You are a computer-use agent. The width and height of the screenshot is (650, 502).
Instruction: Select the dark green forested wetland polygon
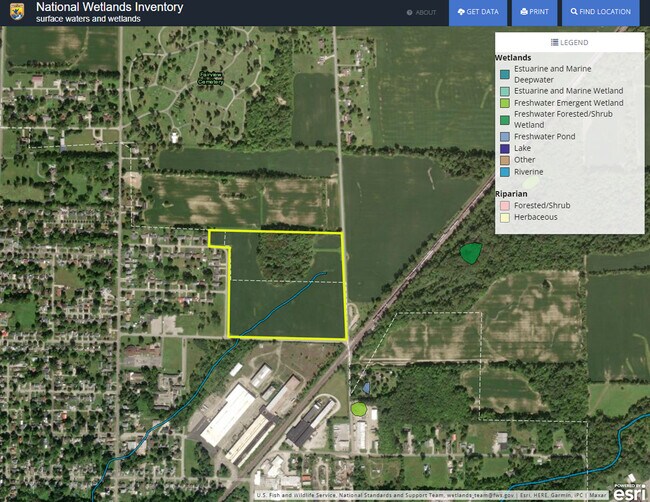tap(470, 253)
